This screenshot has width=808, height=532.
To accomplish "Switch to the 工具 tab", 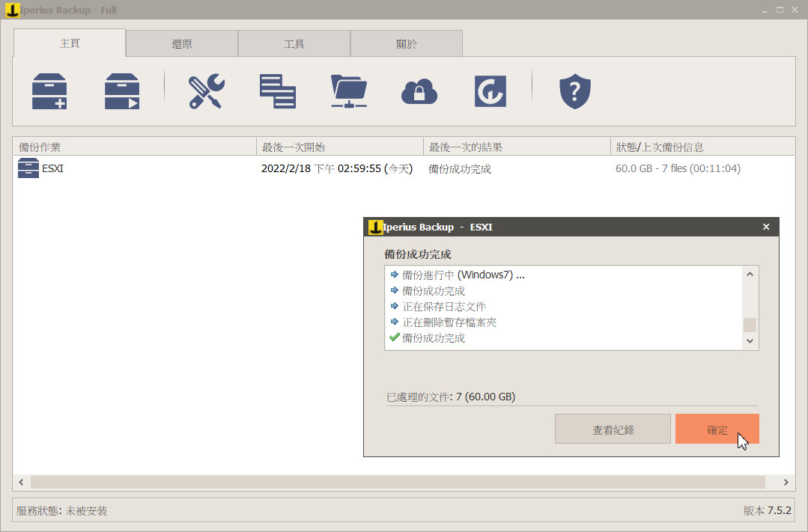I will click(294, 44).
